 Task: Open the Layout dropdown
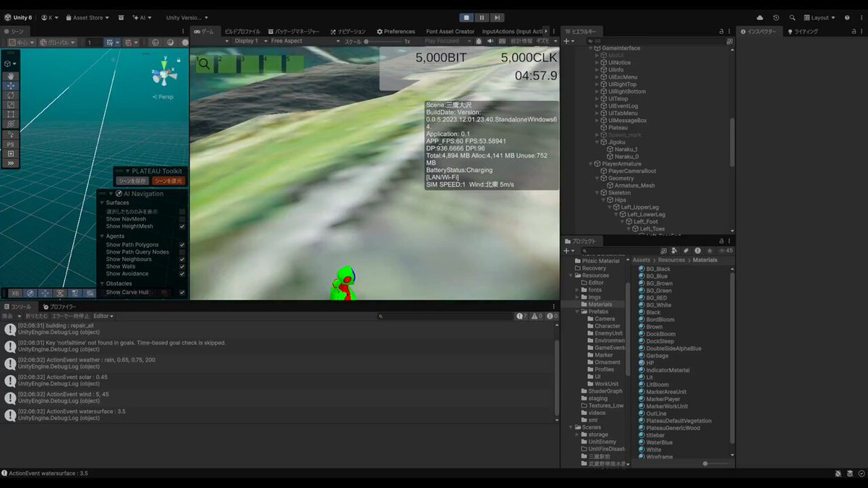pos(822,17)
